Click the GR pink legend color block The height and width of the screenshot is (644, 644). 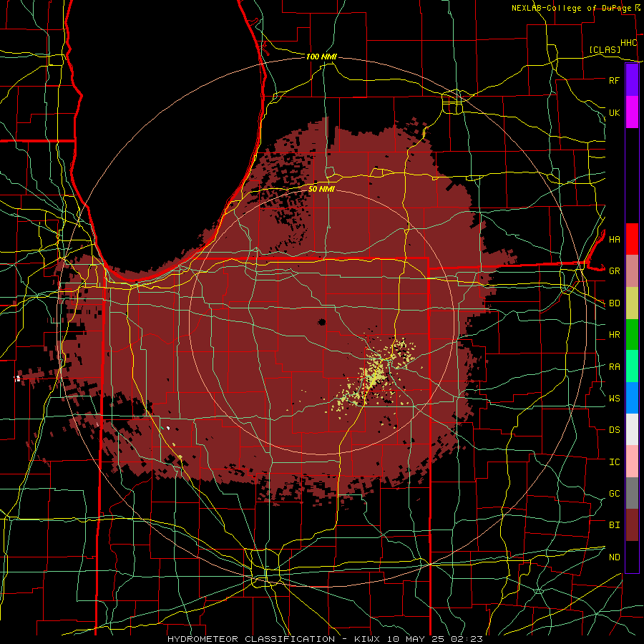pyautogui.click(x=632, y=270)
